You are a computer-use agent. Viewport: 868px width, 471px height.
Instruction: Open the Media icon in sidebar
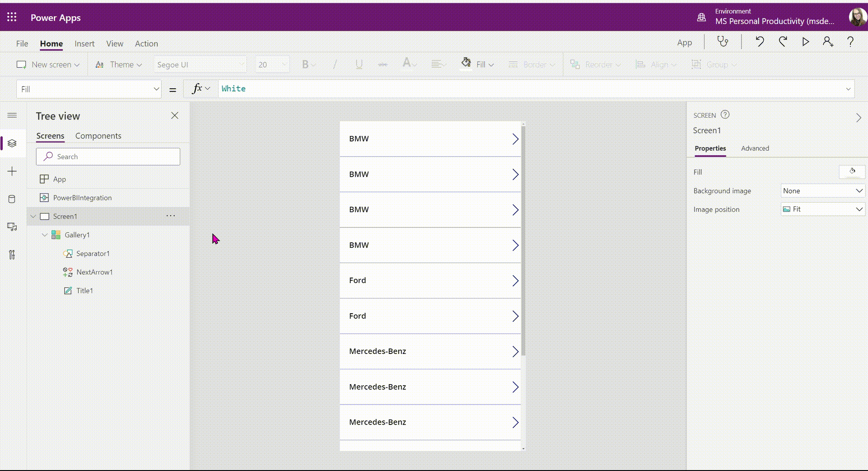click(12, 226)
